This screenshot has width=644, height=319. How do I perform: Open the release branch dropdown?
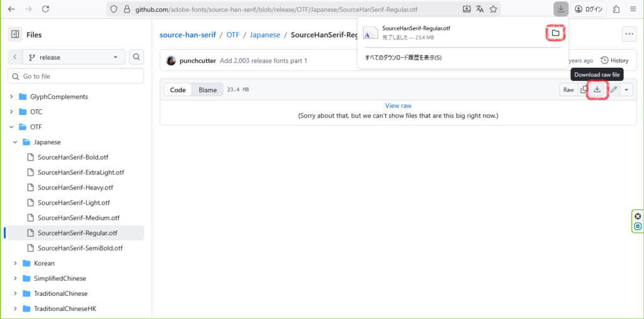point(74,57)
